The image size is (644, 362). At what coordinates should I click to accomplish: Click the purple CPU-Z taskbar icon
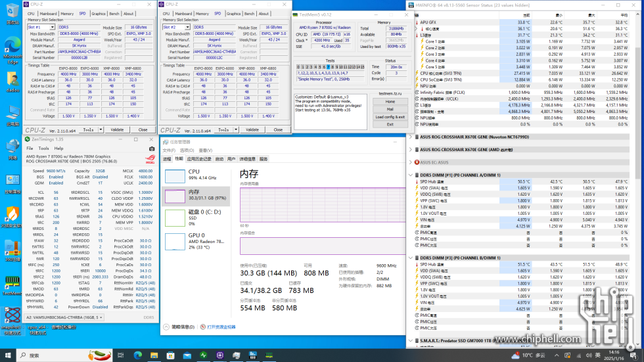(x=219, y=355)
